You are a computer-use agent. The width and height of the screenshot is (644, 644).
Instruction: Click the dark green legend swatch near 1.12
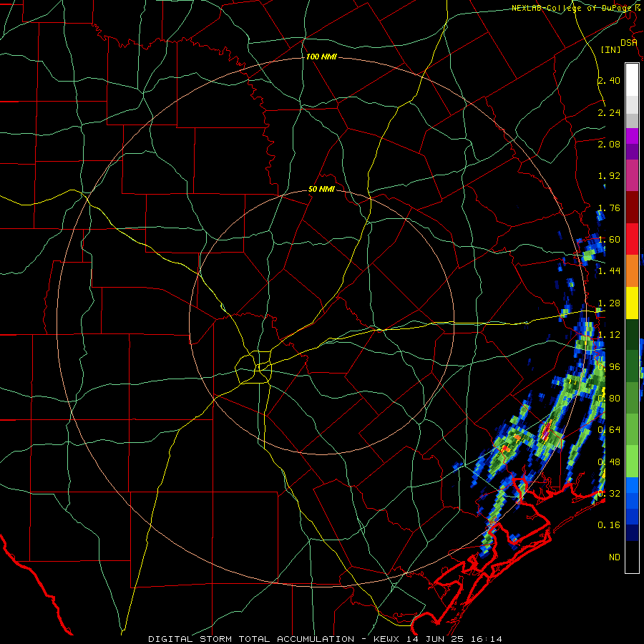pos(632,335)
